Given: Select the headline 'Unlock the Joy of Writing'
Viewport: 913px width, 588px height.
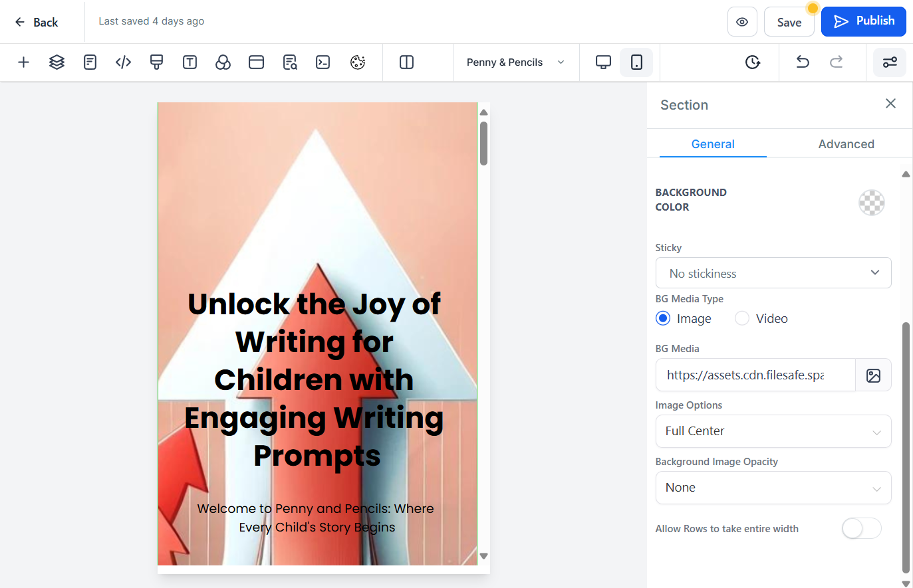Looking at the screenshot, I should pyautogui.click(x=314, y=380).
